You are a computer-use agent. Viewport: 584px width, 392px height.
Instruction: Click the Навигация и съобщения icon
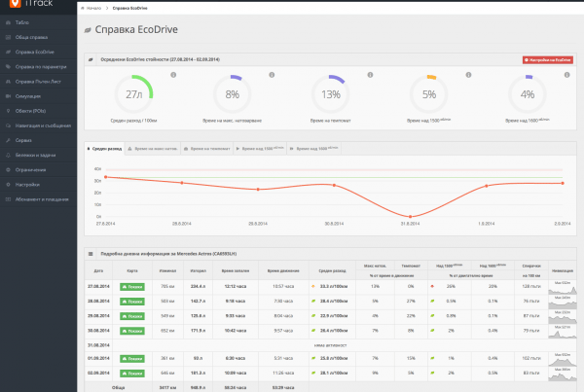(8, 125)
